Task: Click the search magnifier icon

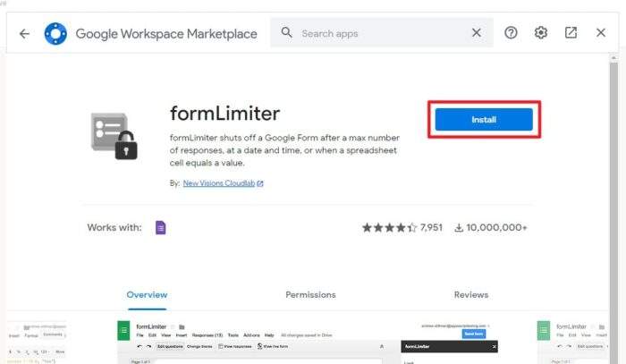Action: pos(286,32)
